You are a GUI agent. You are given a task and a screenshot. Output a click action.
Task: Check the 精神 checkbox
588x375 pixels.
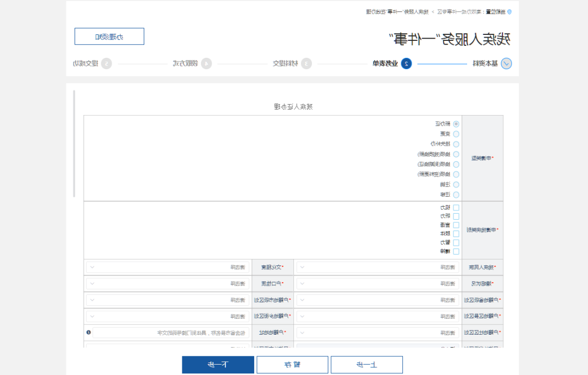pyautogui.click(x=456, y=251)
